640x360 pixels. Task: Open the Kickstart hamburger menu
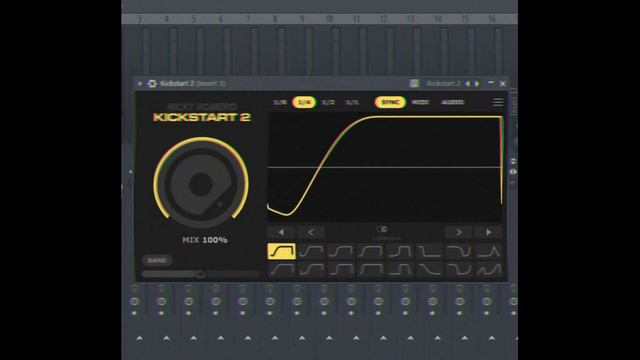498,102
